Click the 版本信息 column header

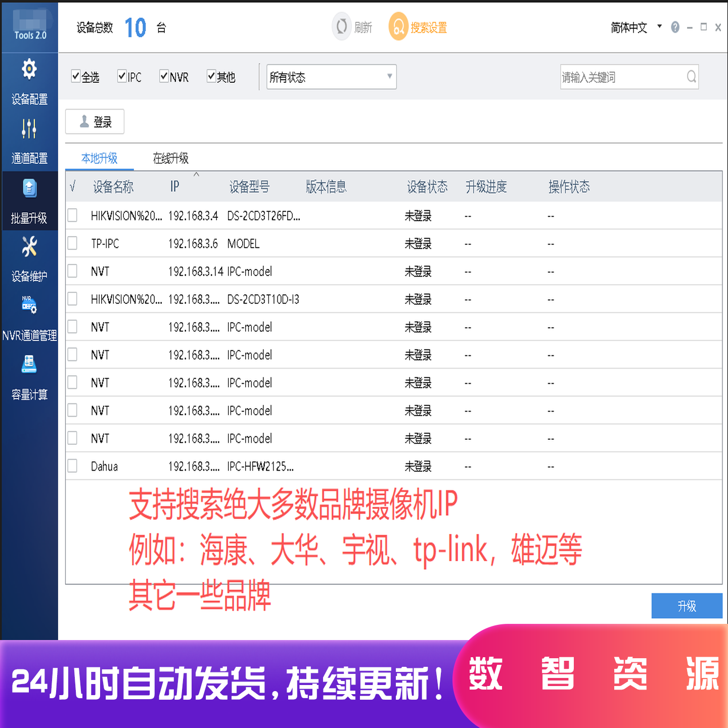pos(326,187)
